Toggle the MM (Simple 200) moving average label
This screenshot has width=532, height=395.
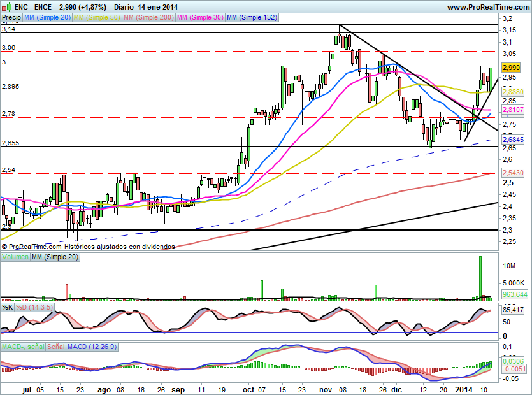tap(148, 18)
